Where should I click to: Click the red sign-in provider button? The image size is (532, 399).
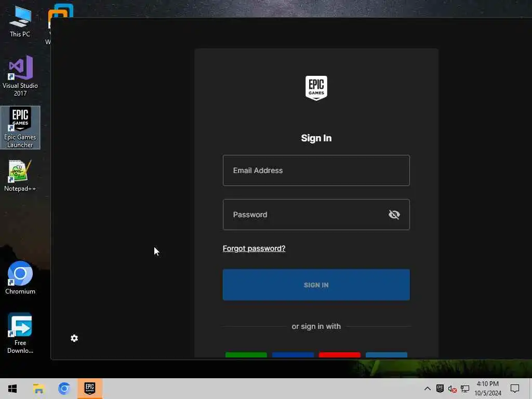pos(340,355)
